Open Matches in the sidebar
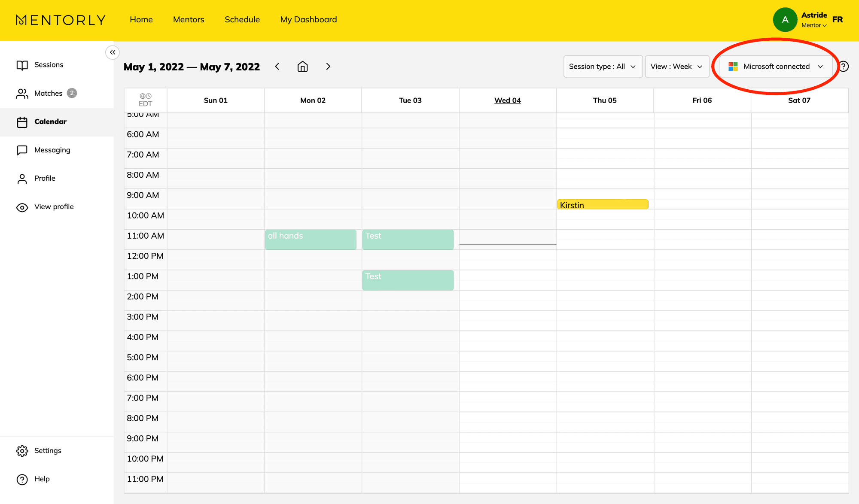The height and width of the screenshot is (504, 859). pos(48,93)
